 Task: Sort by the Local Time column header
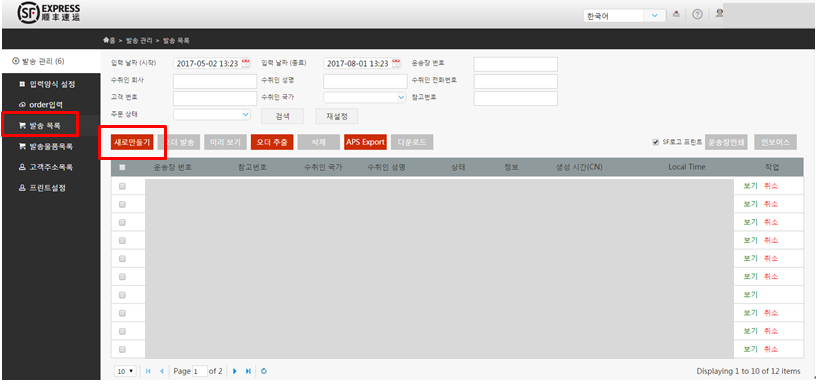pyautogui.click(x=687, y=168)
